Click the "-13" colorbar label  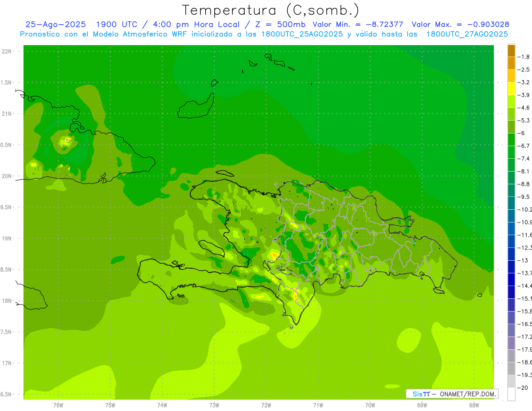(x=523, y=260)
